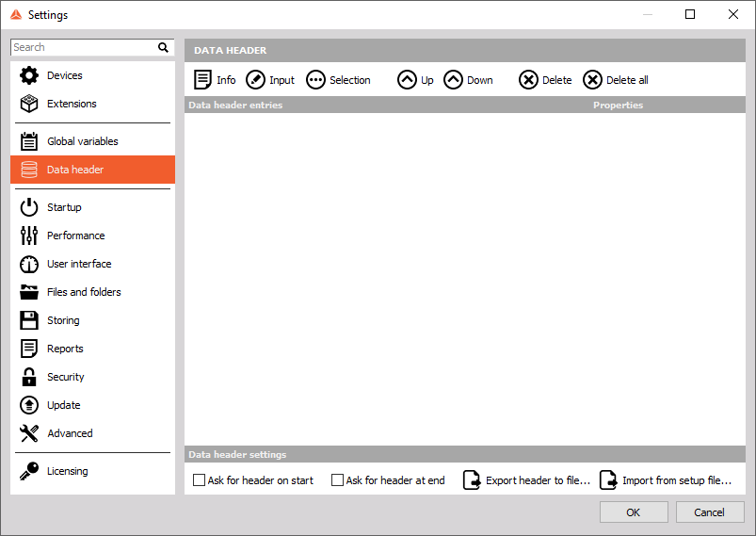This screenshot has width=756, height=536.
Task: Open Startup settings via the power icon
Action: 29,207
